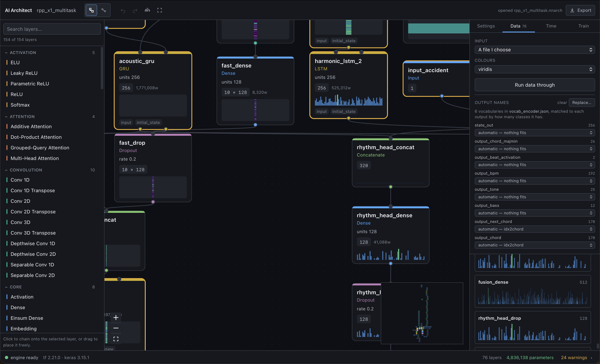Screen dimensions: 600x364
Task: Select the block layout mode icon
Action: tap(91, 10)
